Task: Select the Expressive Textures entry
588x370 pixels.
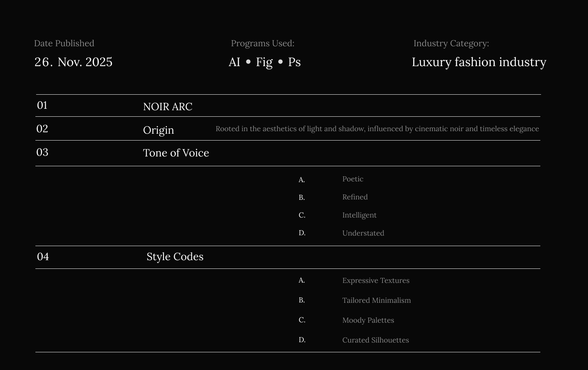Action: tap(376, 280)
